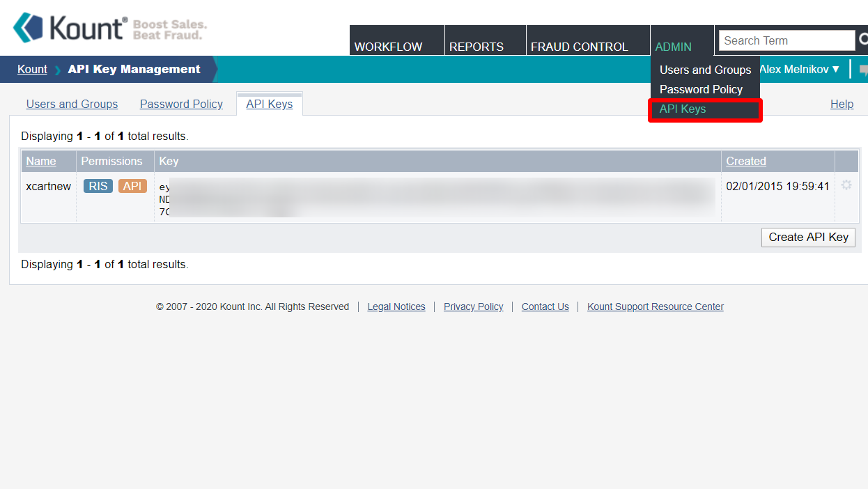This screenshot has width=868, height=489.
Task: Click the Permissions column header
Action: (111, 161)
